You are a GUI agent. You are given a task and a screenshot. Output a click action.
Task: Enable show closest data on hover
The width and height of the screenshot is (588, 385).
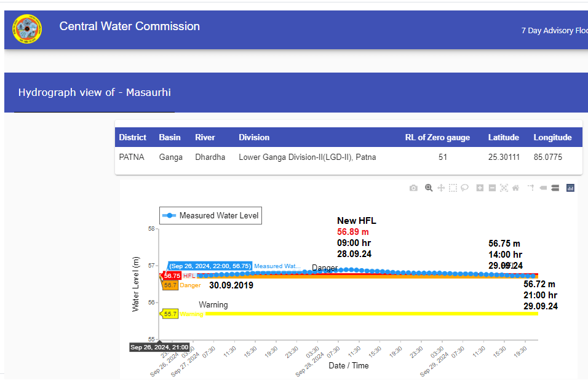pyautogui.click(x=543, y=188)
